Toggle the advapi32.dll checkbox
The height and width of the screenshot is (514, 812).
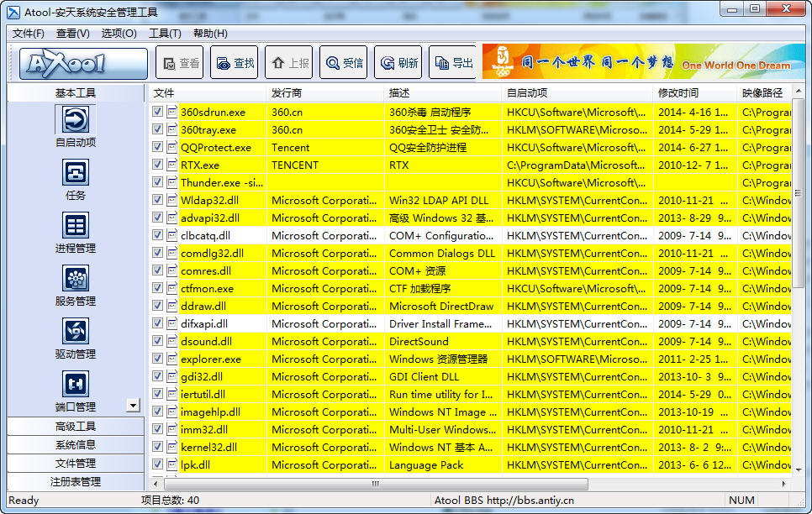pyautogui.click(x=157, y=217)
